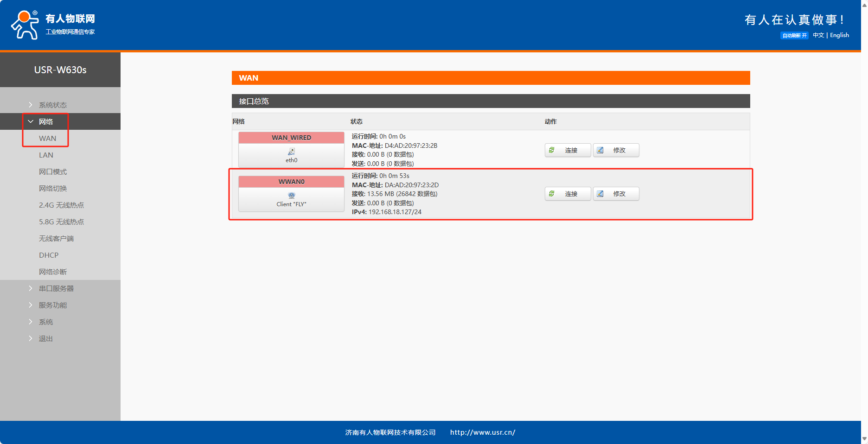This screenshot has width=868, height=444.
Task: Click edit icon in WAN_WIRED modify button
Action: tap(600, 150)
